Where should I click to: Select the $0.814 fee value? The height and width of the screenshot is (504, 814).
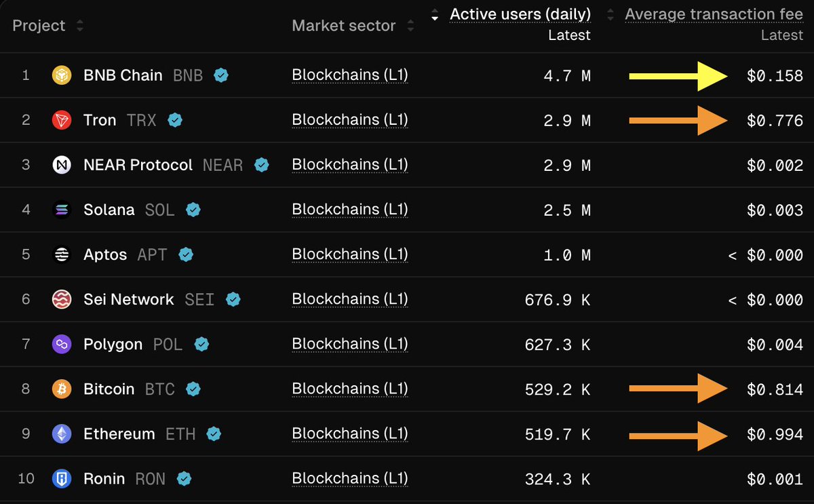pyautogui.click(x=775, y=389)
